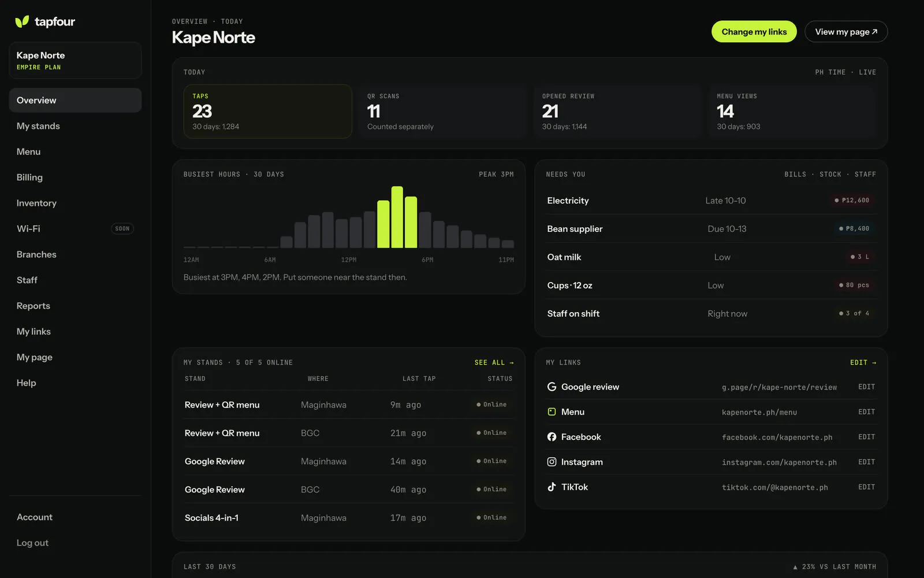Click the QR Scans stat card
This screenshot has height=578, width=924.
click(x=442, y=112)
